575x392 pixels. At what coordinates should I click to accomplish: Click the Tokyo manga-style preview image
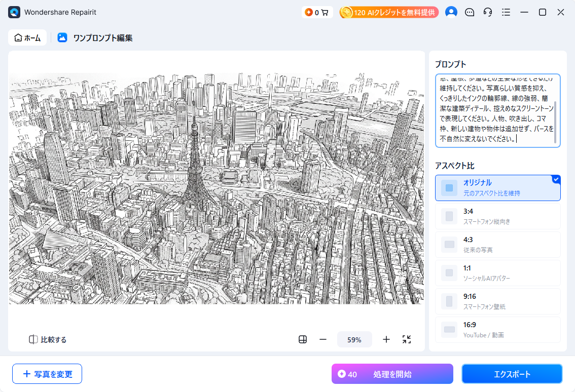click(217, 188)
